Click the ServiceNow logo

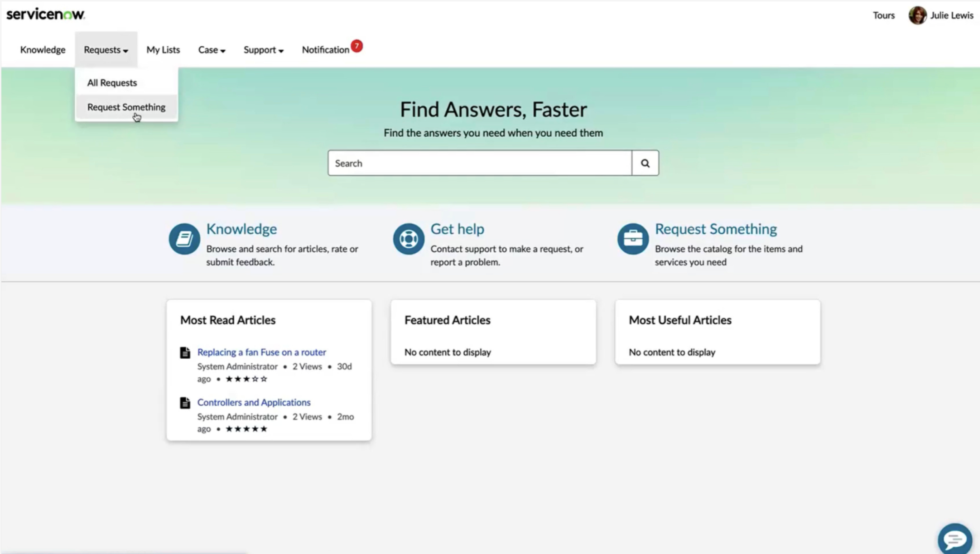pos(45,15)
